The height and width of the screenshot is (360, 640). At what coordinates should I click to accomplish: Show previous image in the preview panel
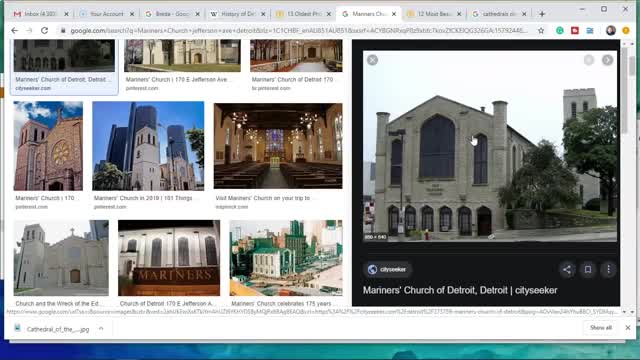[589, 60]
